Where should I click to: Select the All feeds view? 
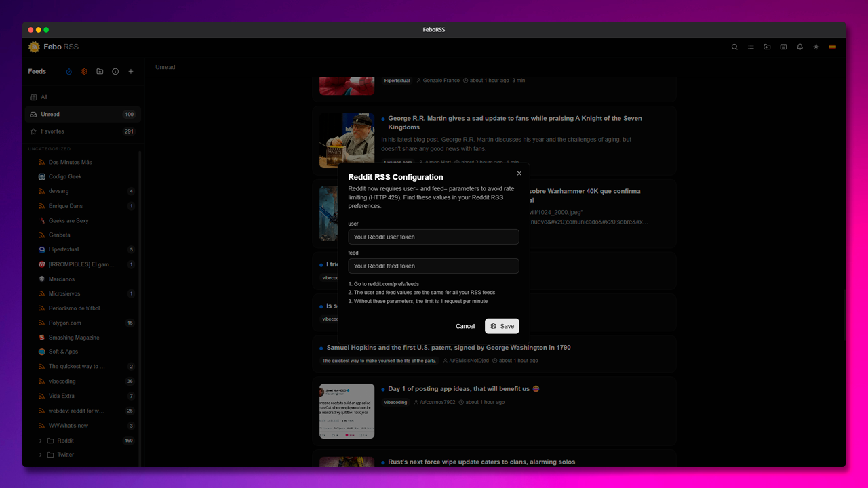[x=83, y=97]
